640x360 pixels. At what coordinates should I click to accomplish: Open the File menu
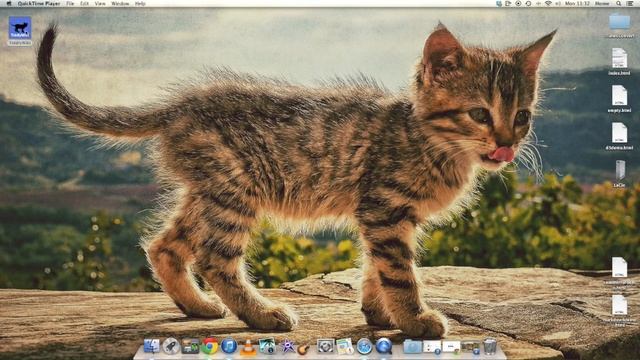coord(70,3)
